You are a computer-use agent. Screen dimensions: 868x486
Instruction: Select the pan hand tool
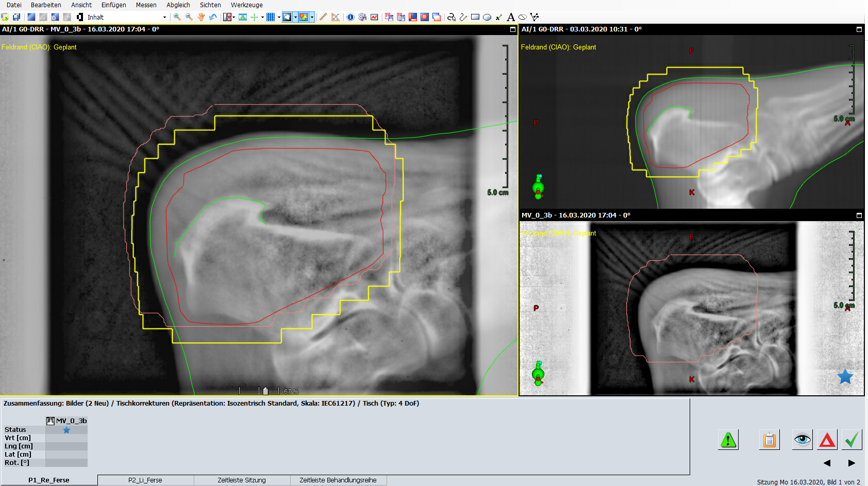point(201,17)
